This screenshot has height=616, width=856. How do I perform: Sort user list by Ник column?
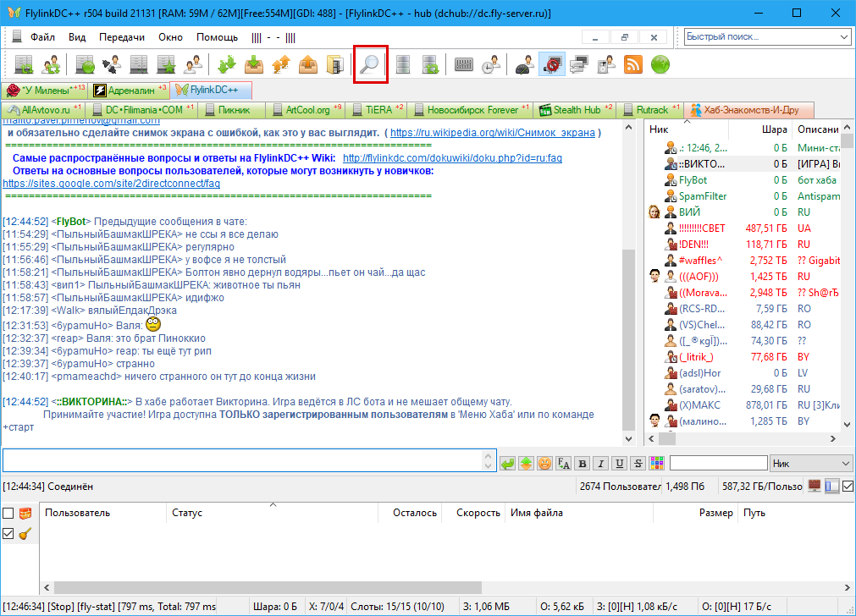(x=687, y=129)
